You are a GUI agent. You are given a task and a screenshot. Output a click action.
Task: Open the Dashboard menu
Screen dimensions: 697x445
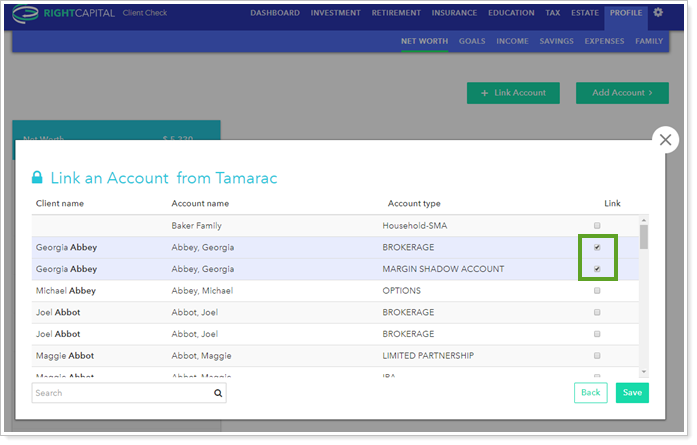274,13
